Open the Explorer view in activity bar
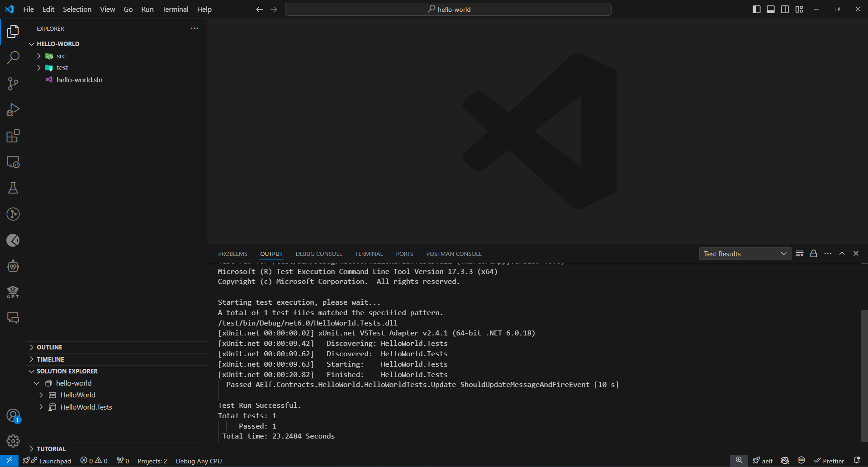This screenshot has height=467, width=868. point(13,31)
